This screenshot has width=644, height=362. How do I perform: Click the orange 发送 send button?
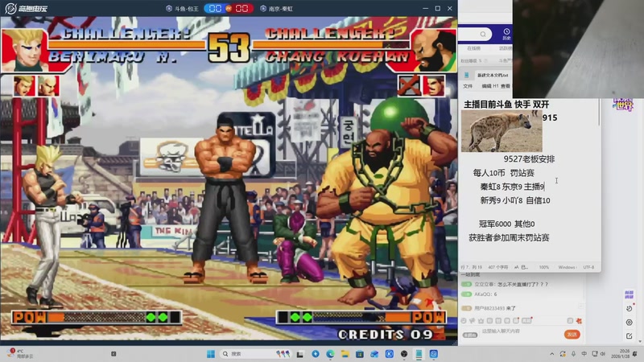coord(572,335)
